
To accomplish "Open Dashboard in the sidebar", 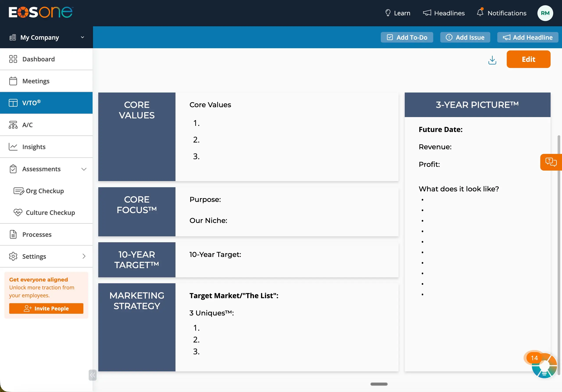I will point(38,59).
